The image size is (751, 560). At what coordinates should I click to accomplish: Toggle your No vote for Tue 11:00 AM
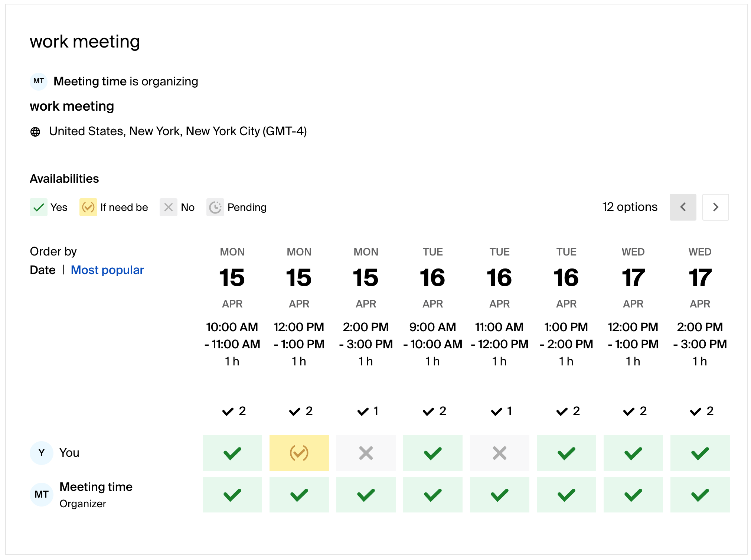pyautogui.click(x=499, y=453)
